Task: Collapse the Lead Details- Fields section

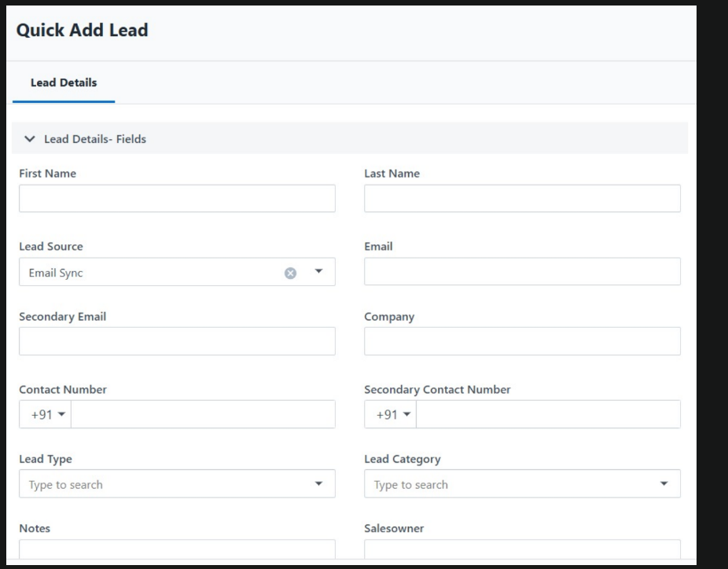Action: pyautogui.click(x=30, y=139)
